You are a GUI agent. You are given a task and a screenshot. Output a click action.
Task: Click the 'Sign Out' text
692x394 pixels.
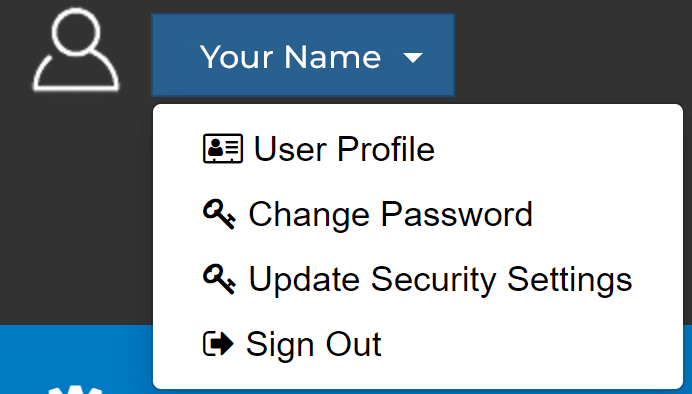pyautogui.click(x=314, y=345)
